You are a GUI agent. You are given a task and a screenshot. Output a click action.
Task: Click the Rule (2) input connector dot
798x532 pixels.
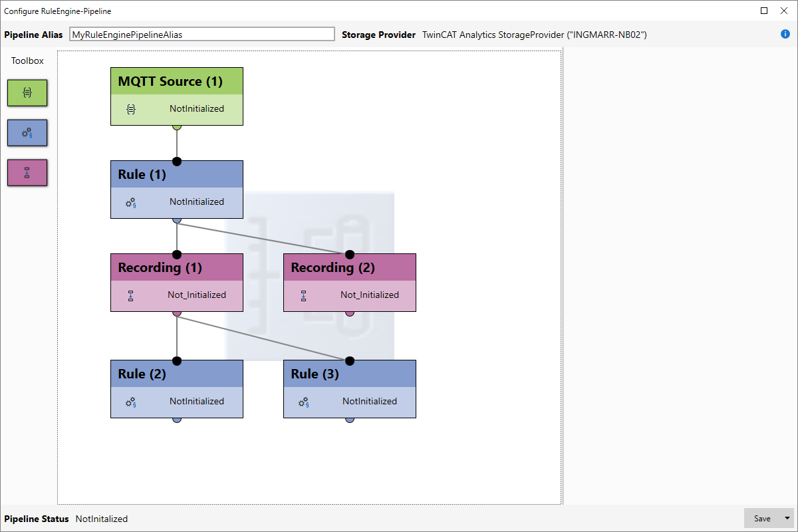coord(177,360)
